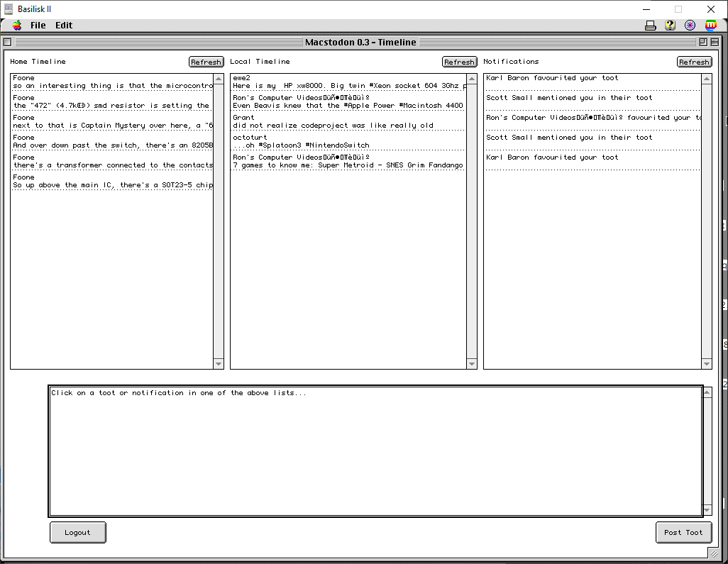Click the purple asterisk icon in the menu bar

(690, 25)
